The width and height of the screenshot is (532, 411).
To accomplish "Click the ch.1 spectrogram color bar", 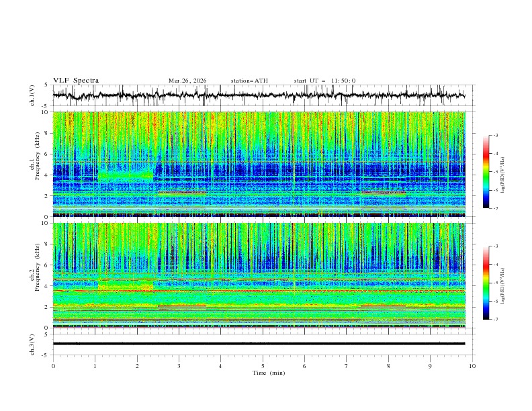I will [x=486, y=172].
